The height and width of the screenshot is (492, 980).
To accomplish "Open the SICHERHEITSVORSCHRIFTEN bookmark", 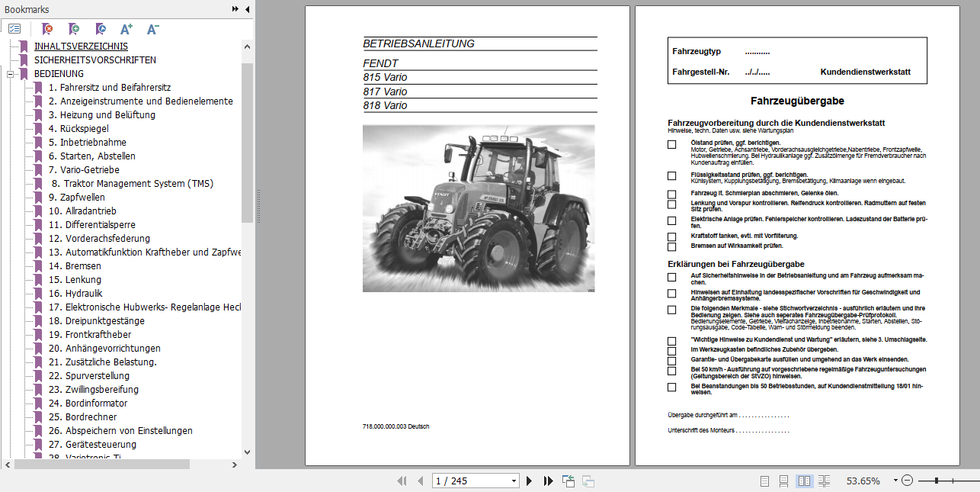I will (95, 60).
